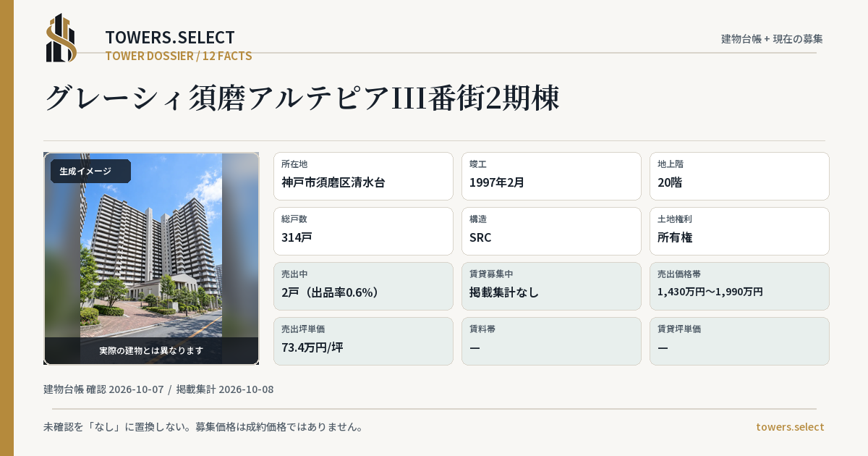
Task: Open the building photo thumbnail
Action: pyautogui.click(x=151, y=258)
